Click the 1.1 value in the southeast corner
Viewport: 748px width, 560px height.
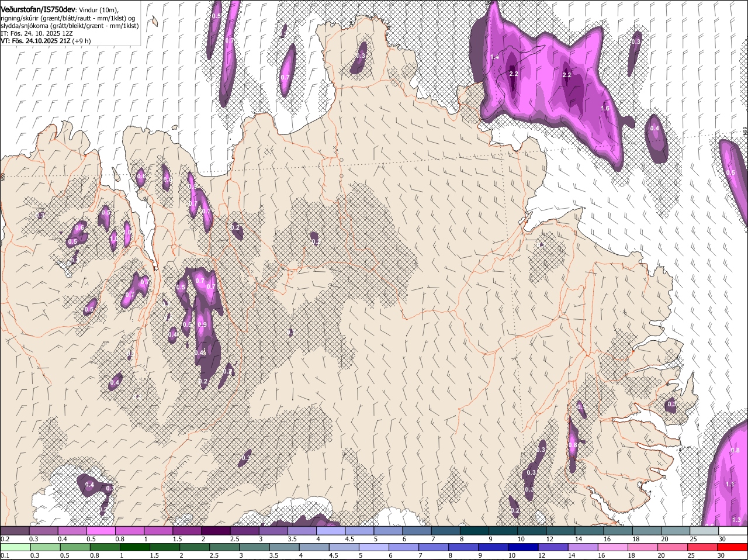(x=730, y=484)
